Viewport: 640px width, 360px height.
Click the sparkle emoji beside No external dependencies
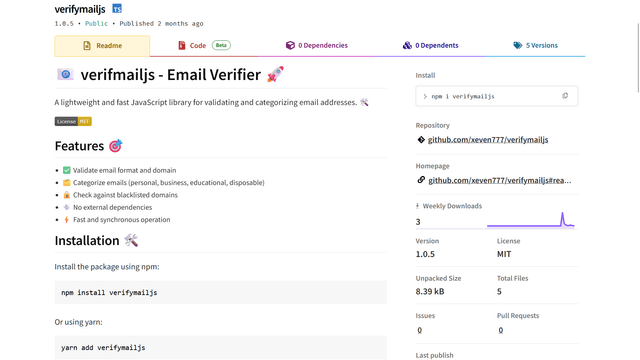click(67, 207)
